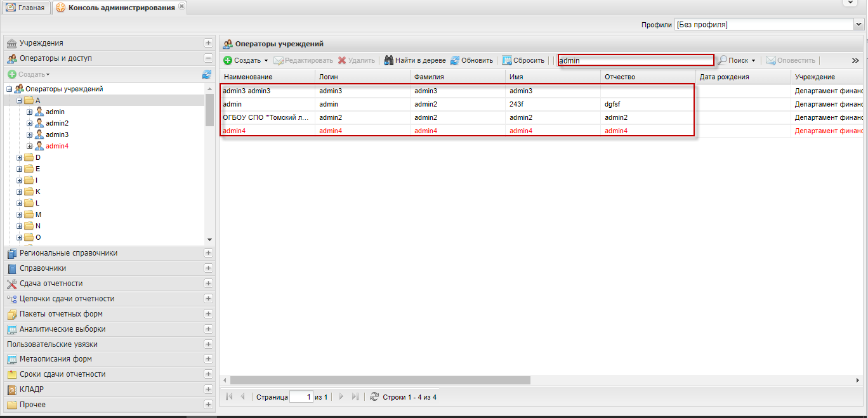The image size is (868, 418).
Task: Click the Поиск magnifier icon
Action: pos(722,60)
